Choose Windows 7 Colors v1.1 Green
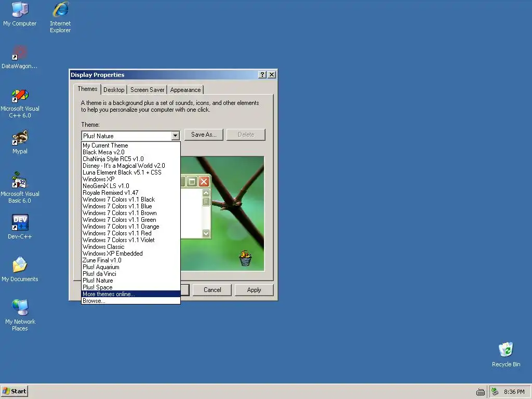Screen dimensions: 532x399 pyautogui.click(x=130, y=220)
